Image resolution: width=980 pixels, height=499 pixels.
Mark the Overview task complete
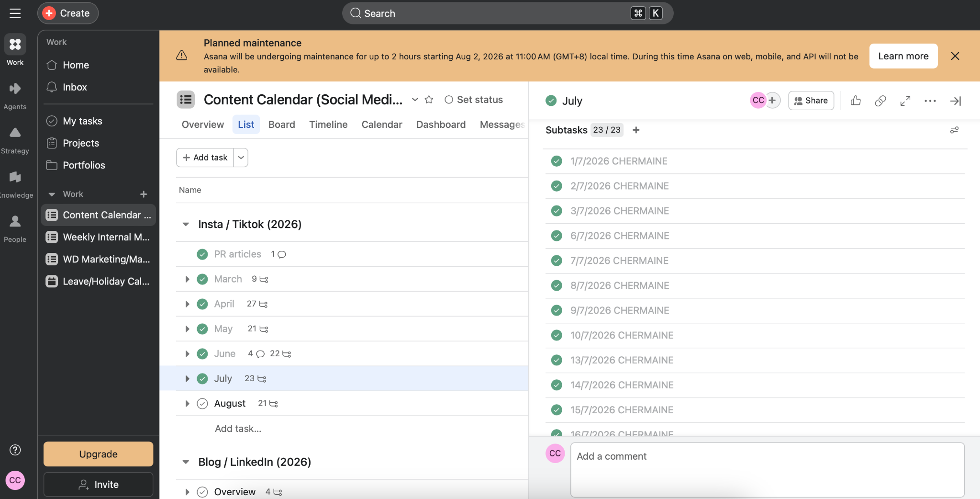click(202, 492)
